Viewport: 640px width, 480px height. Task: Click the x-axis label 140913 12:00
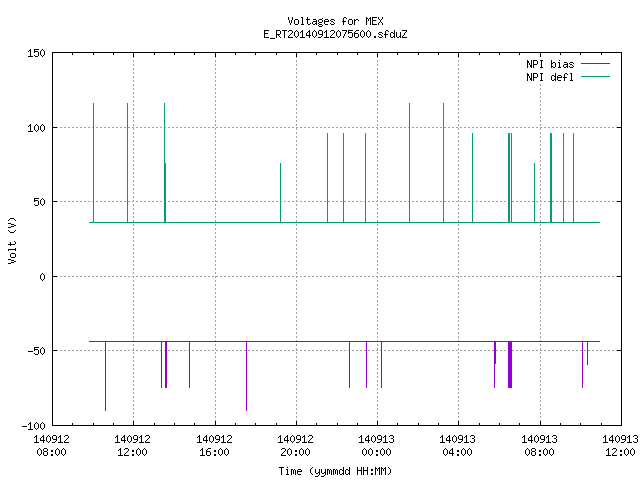tap(620, 446)
